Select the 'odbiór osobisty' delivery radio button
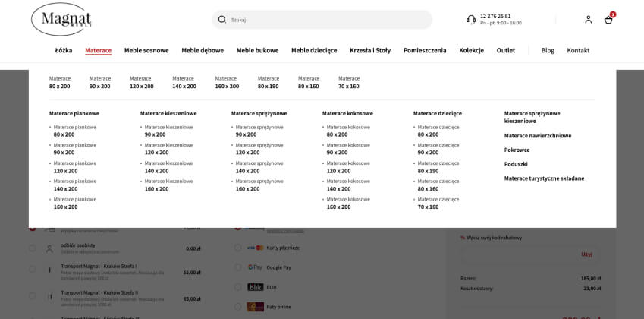 (x=33, y=248)
